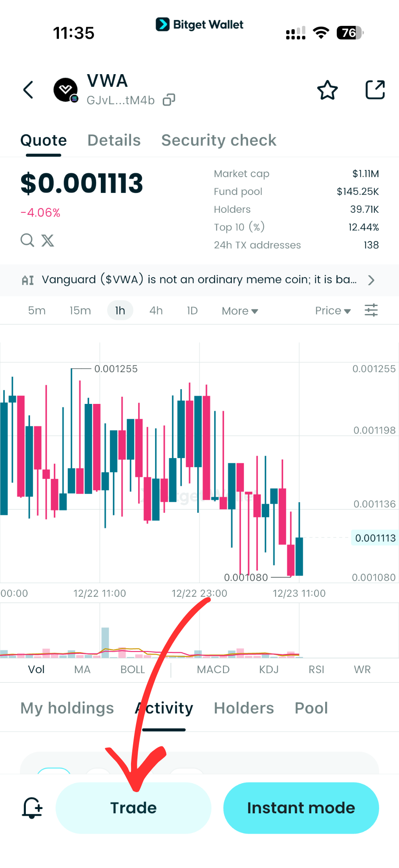399x868 pixels.
Task: Go back using the arrow
Action: (x=28, y=90)
